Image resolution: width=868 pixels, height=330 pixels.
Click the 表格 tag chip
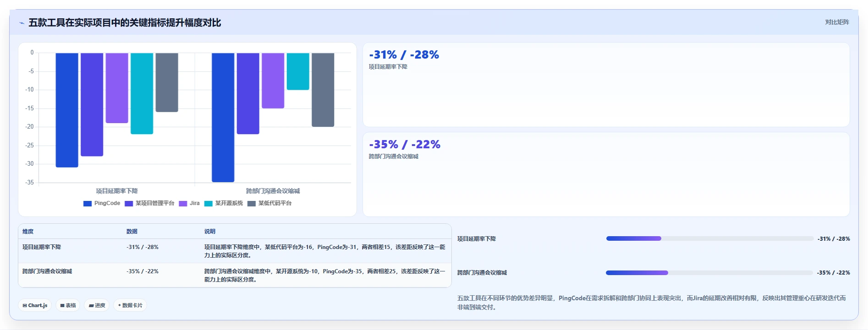point(68,305)
